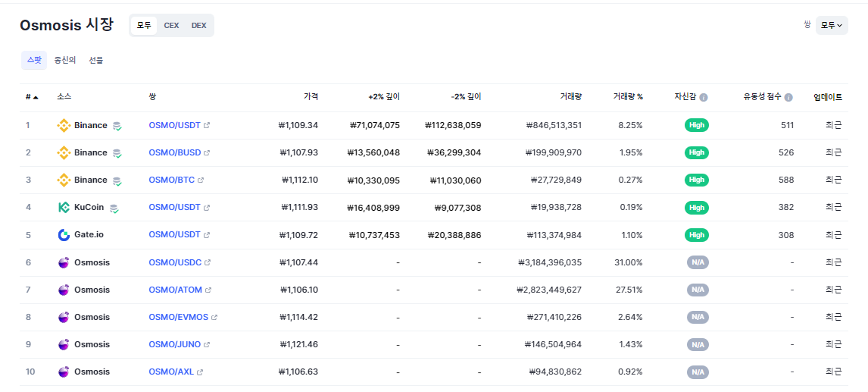Click the external link icon beside OSMO/BUSD
Screen dimensions: 868x392
coord(207,152)
